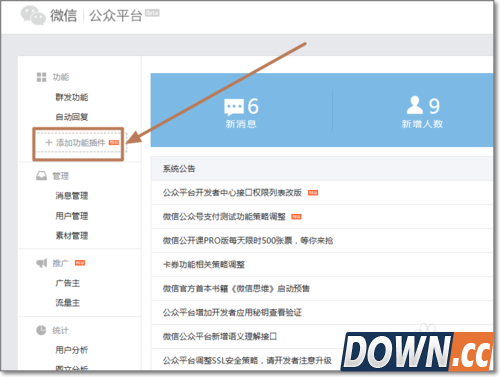Open 消息管理 in the sidebar
Image resolution: width=500 pixels, height=377 pixels.
click(72, 196)
